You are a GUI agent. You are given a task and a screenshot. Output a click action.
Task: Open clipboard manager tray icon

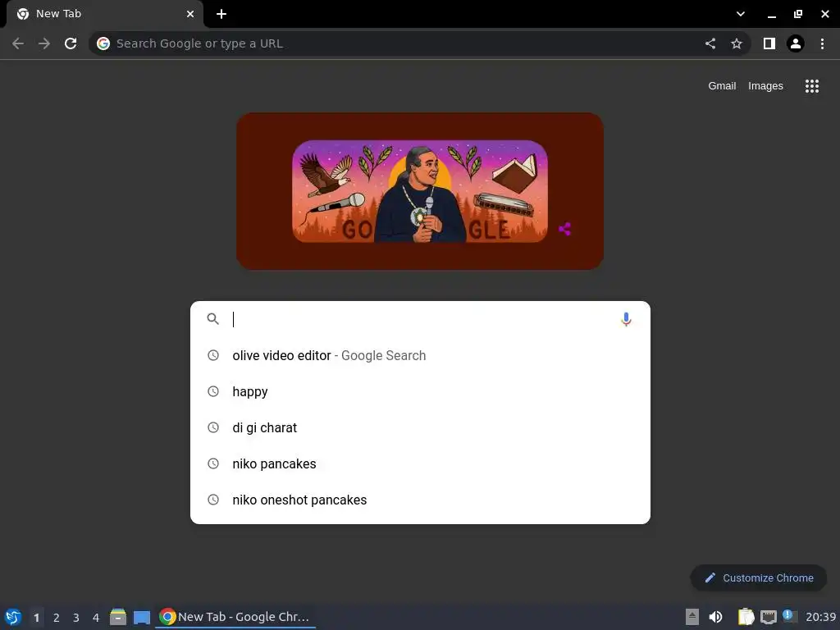pyautogui.click(x=746, y=617)
